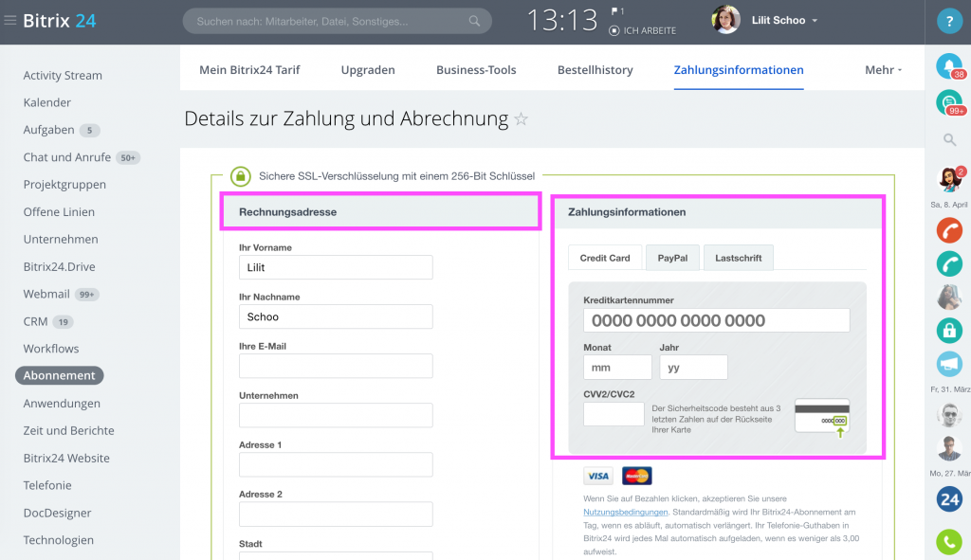This screenshot has height=560, width=971.
Task: Click the Unternehmen input field
Action: coord(336,415)
